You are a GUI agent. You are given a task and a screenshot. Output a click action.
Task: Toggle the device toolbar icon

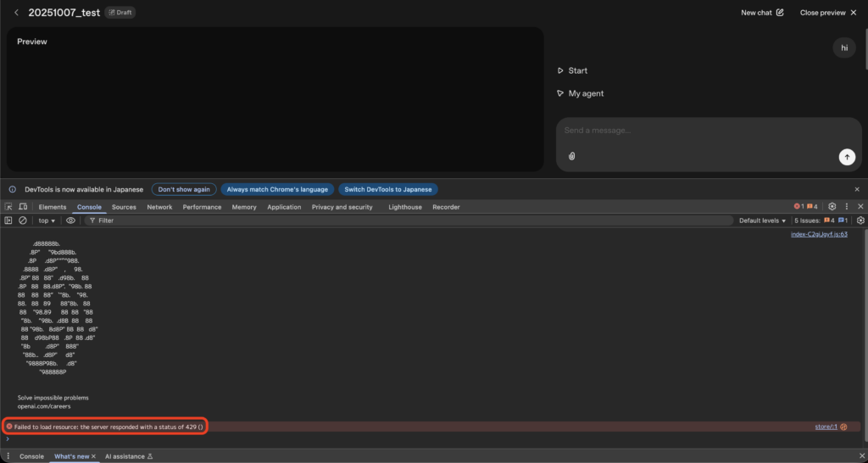click(23, 207)
